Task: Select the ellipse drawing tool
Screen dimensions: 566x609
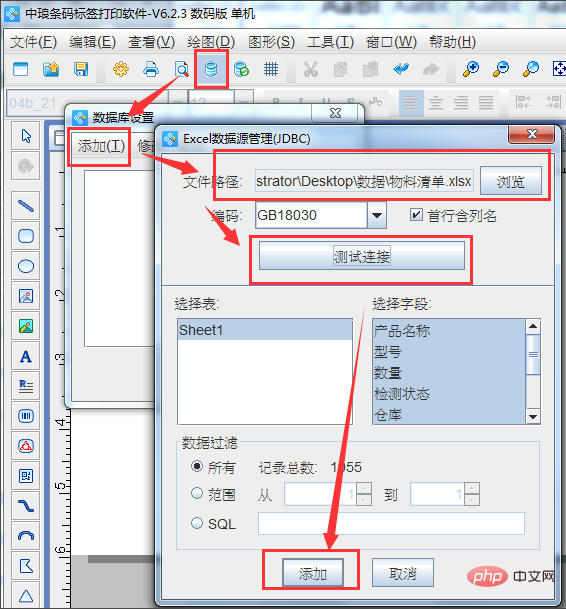Action: tap(26, 266)
